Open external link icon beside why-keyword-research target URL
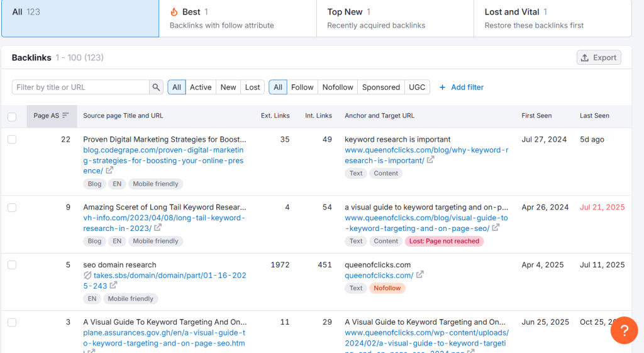 pyautogui.click(x=430, y=160)
